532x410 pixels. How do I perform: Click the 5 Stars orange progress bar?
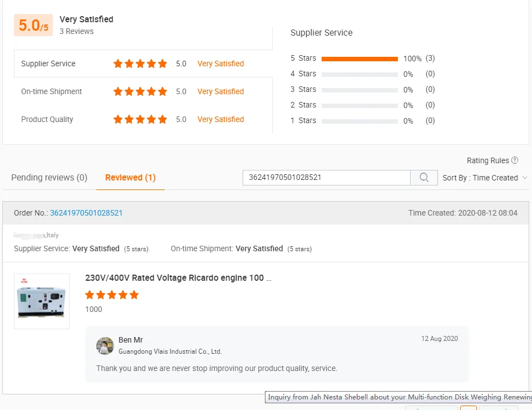point(359,58)
